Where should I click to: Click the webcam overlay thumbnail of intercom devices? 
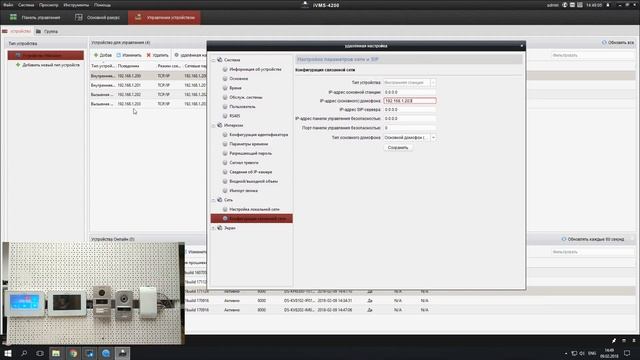click(93, 293)
